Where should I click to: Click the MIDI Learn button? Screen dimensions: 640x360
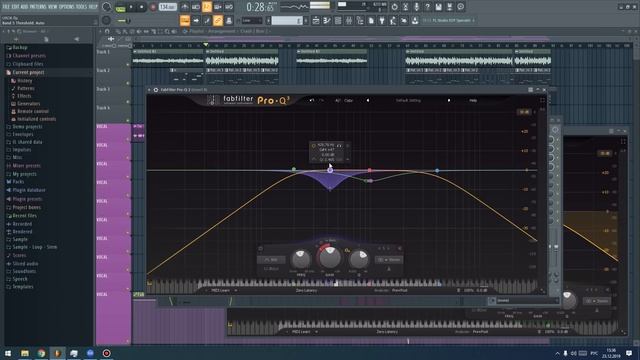[x=220, y=291]
